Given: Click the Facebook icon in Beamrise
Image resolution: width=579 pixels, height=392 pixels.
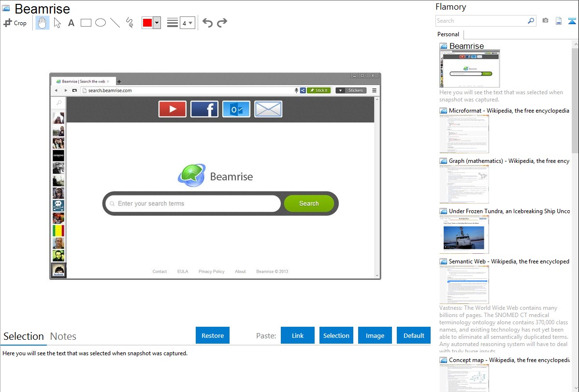Looking at the screenshot, I should tap(204, 109).
